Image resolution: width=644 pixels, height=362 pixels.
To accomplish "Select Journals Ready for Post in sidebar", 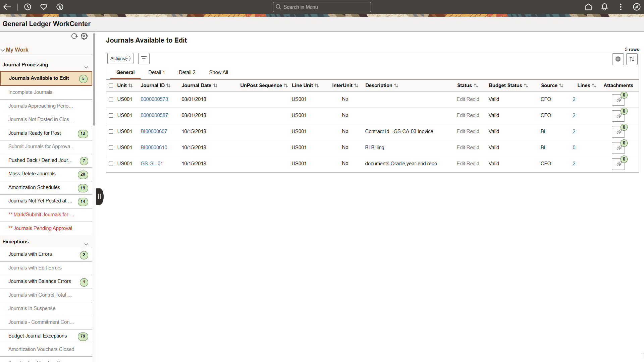I will (35, 133).
